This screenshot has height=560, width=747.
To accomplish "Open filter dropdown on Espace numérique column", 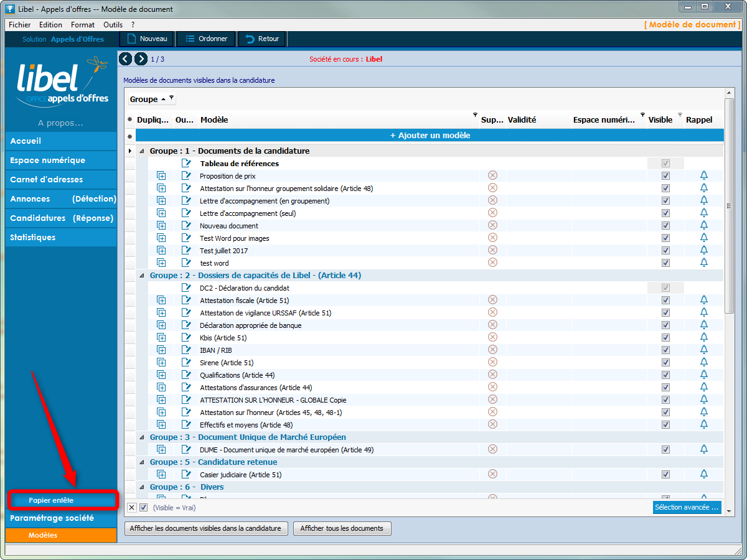I will pyautogui.click(x=642, y=114).
